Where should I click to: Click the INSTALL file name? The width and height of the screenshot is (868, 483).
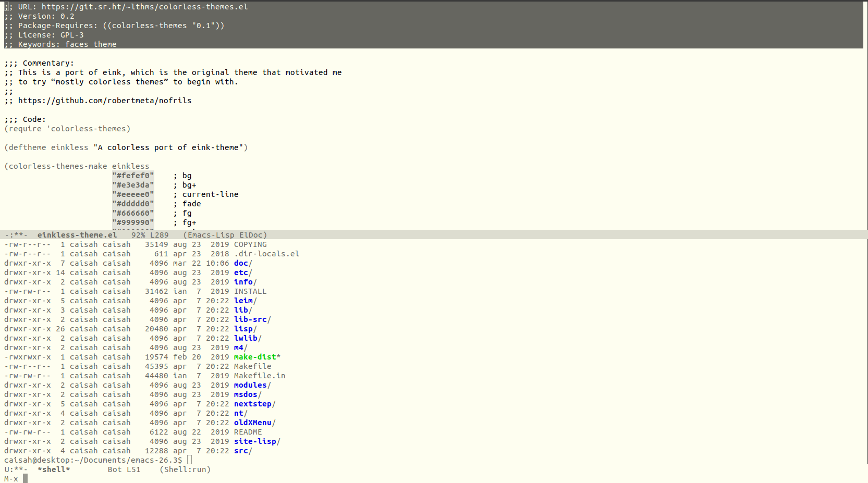[250, 291]
